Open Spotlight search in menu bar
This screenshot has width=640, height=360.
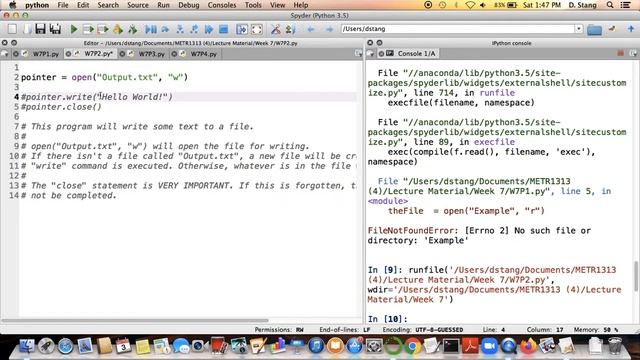pyautogui.click(x=610, y=5)
